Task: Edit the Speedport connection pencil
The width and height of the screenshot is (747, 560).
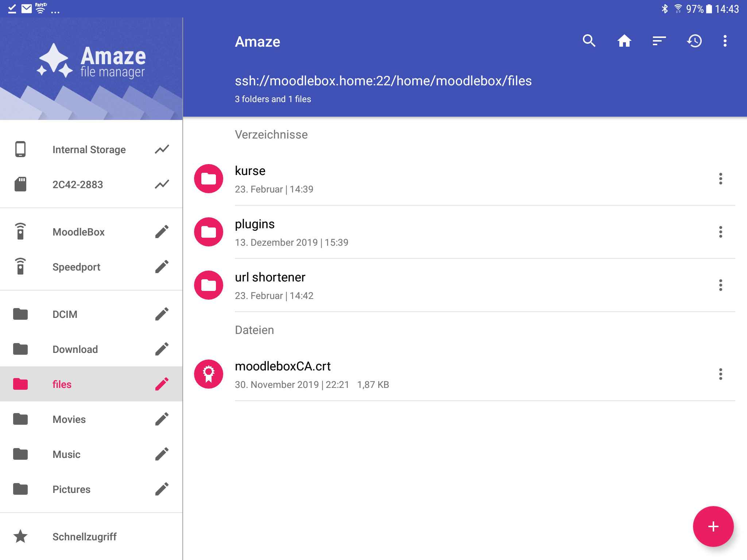Action: click(162, 267)
